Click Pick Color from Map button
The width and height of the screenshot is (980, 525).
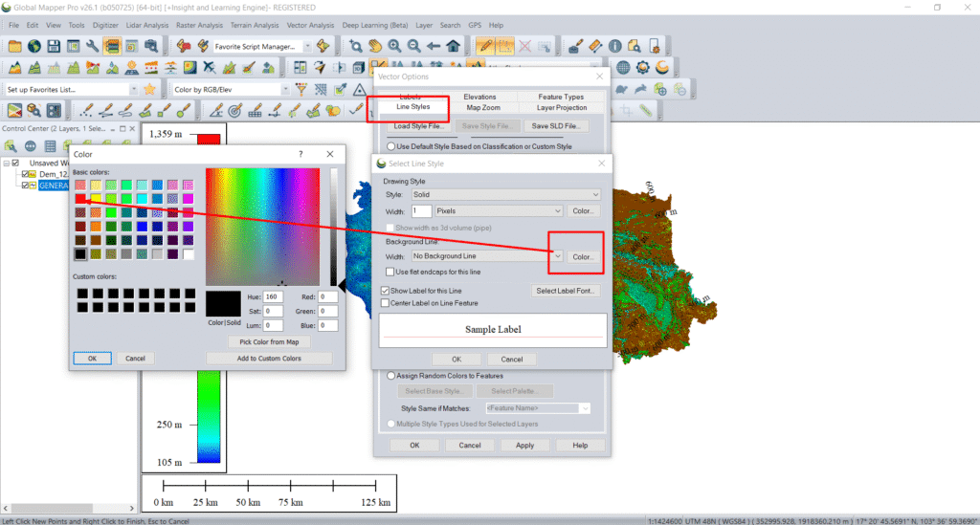(x=269, y=342)
